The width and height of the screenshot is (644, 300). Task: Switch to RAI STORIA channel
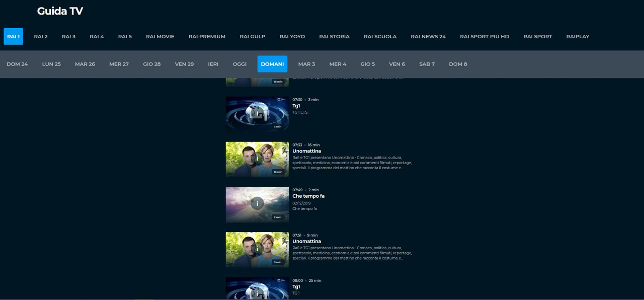pos(334,36)
